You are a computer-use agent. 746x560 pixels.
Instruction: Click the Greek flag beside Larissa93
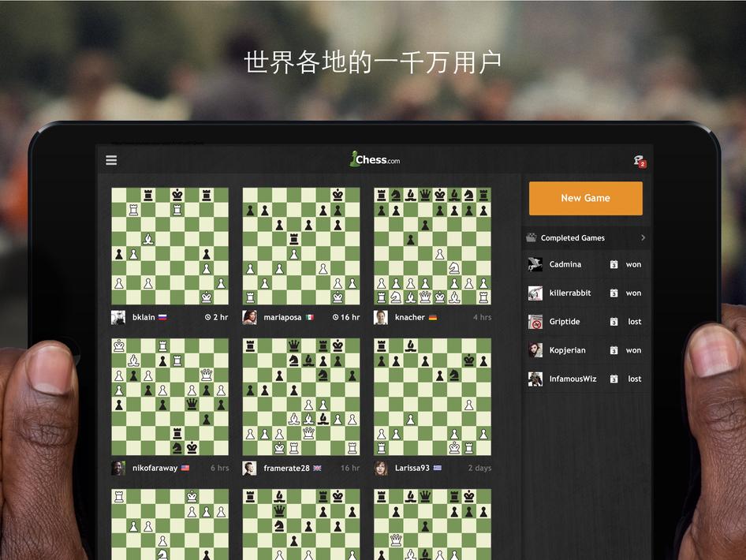point(436,468)
